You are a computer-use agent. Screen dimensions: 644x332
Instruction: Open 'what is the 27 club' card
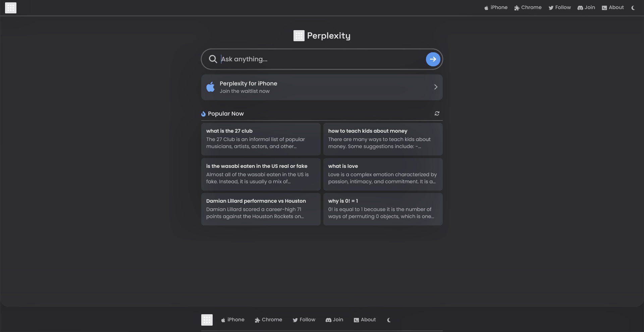tap(261, 139)
